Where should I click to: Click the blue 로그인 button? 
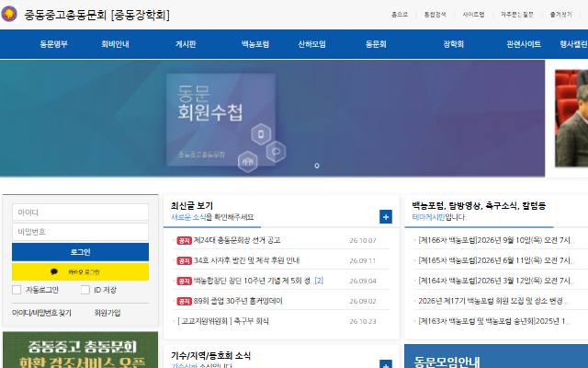tap(80, 252)
